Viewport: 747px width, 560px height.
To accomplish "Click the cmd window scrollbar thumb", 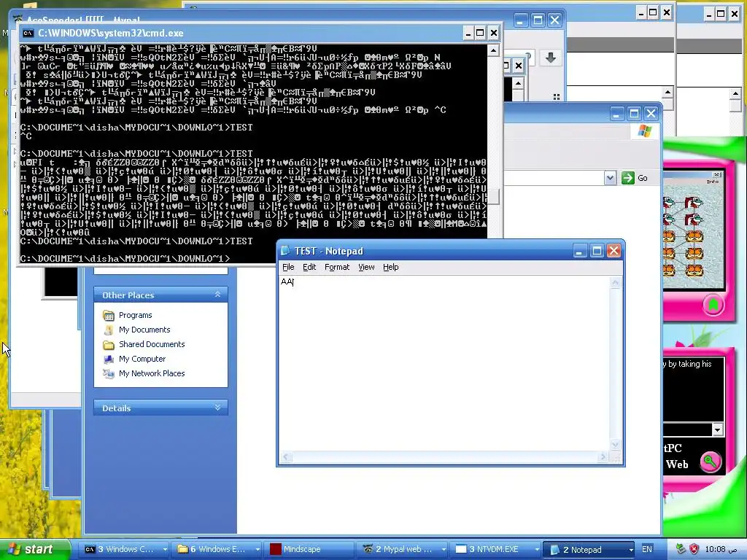I will pos(494,196).
